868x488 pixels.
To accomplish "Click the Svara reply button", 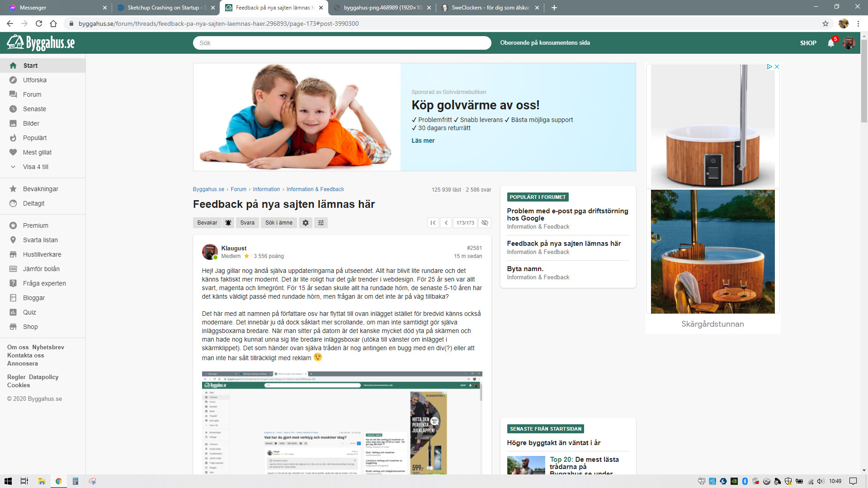I will [x=247, y=223].
